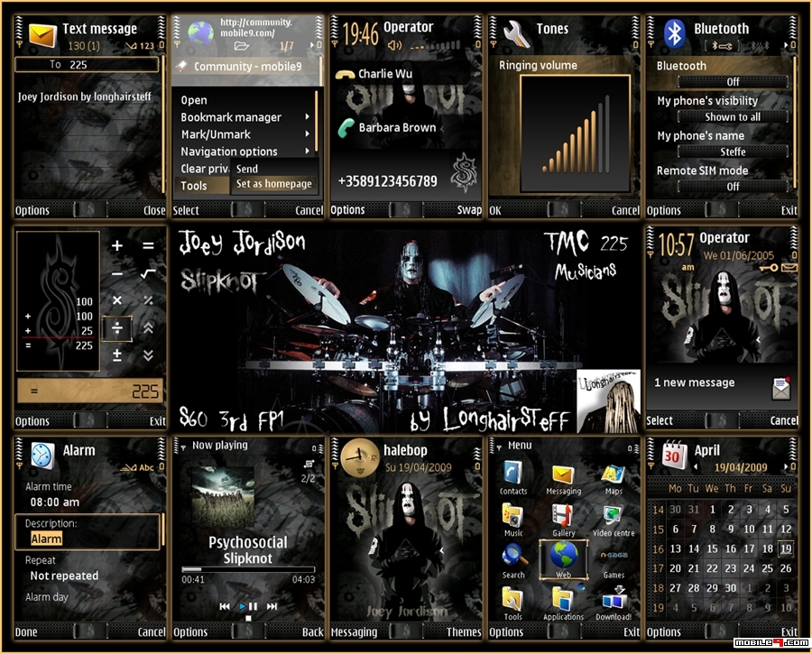Select Set as homepage in submenu
This screenshot has height=654, width=812.
pyautogui.click(x=273, y=184)
